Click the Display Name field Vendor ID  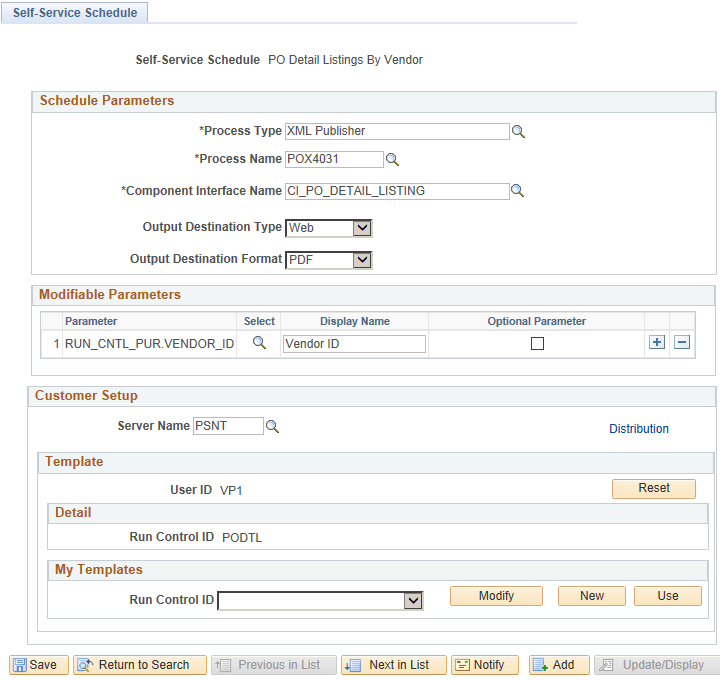click(x=354, y=344)
